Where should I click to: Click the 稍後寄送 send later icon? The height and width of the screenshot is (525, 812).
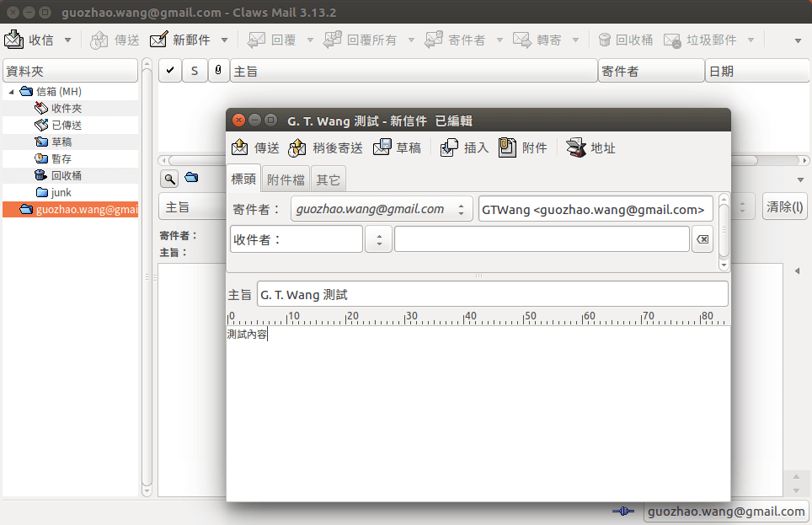pyautogui.click(x=318, y=147)
